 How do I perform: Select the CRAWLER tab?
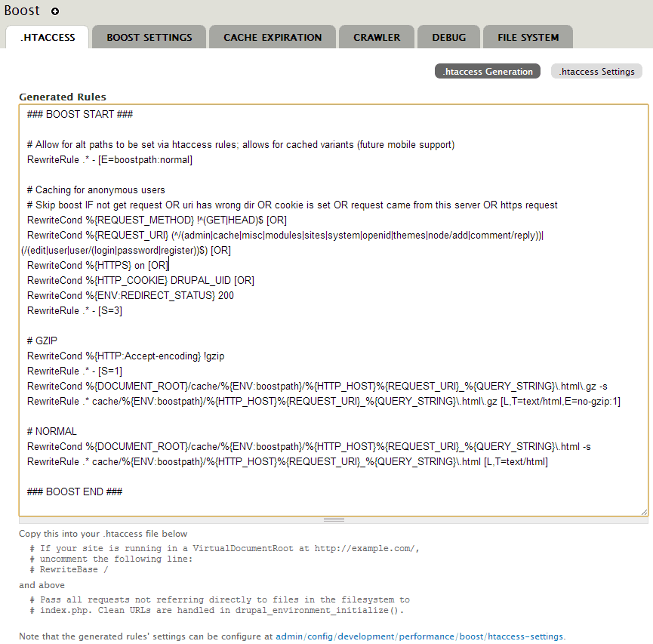(376, 35)
